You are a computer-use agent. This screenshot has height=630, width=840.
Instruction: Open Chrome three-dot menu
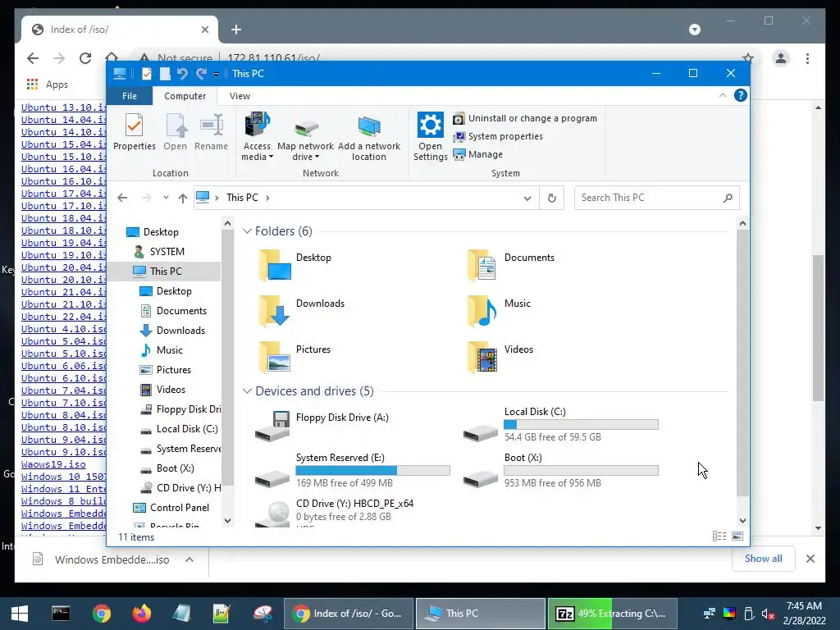click(x=807, y=58)
